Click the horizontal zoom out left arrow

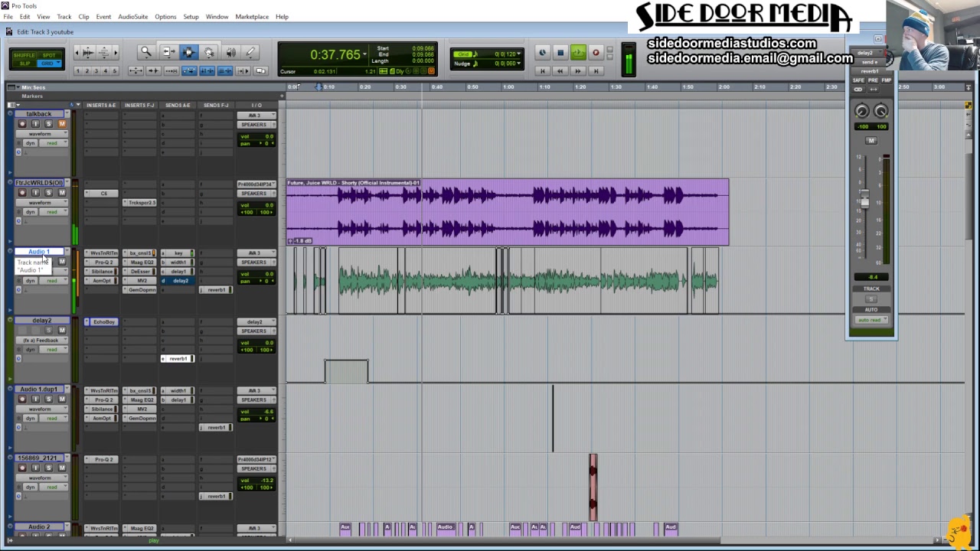[x=77, y=52]
